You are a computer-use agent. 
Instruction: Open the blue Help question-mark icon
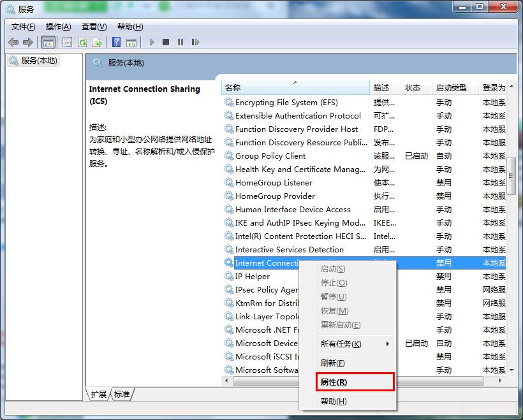(117, 42)
